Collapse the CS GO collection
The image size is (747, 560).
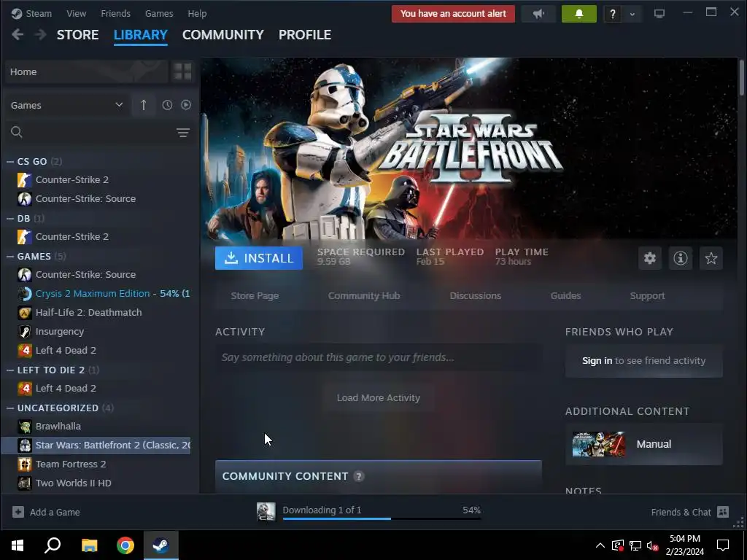click(x=10, y=161)
